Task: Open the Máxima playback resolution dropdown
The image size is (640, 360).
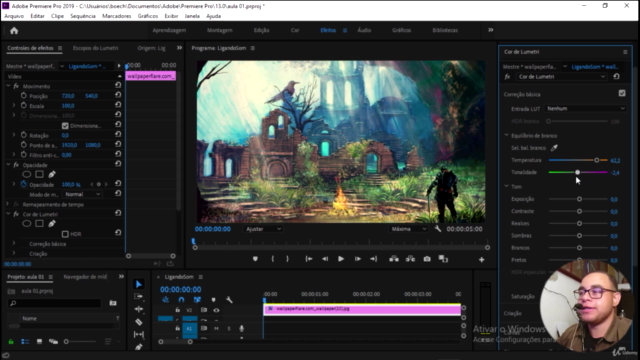Action: coord(409,229)
